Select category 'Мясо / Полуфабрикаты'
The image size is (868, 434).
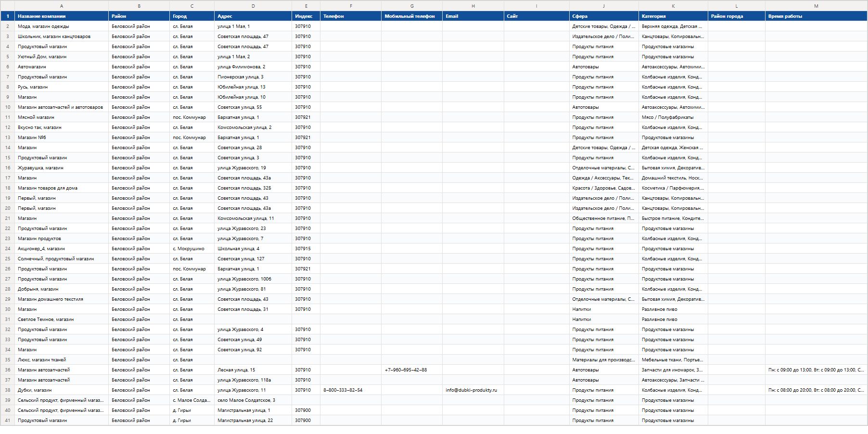[673, 117]
